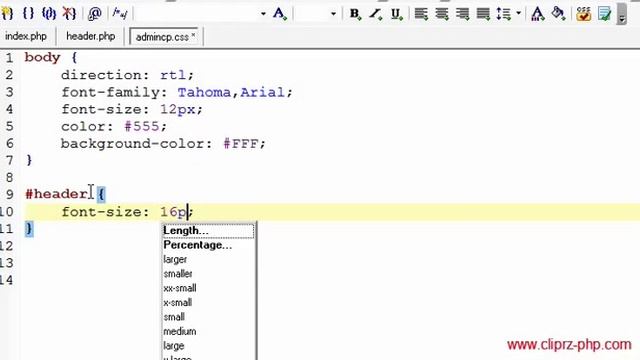Image resolution: width=640 pixels, height=360 pixels.
Task: Apply underline with the U icon
Action: [396, 14]
